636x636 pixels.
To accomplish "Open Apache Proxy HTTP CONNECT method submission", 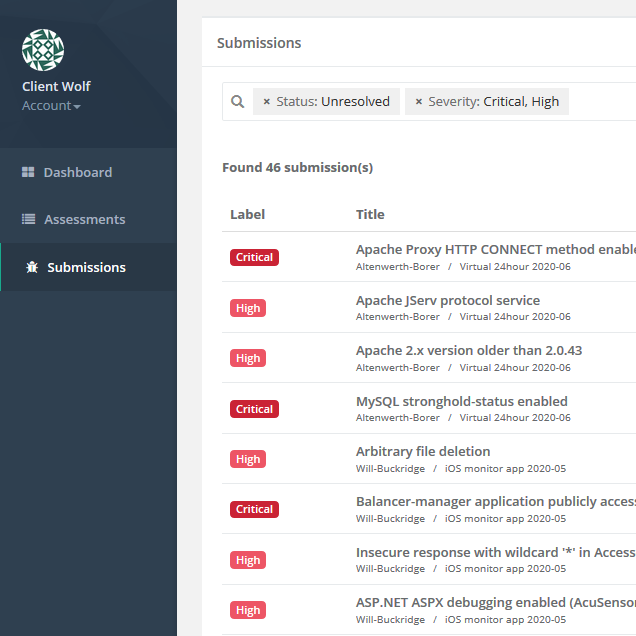I will pos(496,249).
